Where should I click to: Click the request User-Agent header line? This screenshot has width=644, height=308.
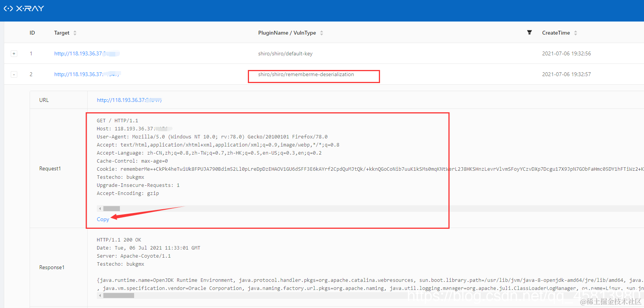212,137
